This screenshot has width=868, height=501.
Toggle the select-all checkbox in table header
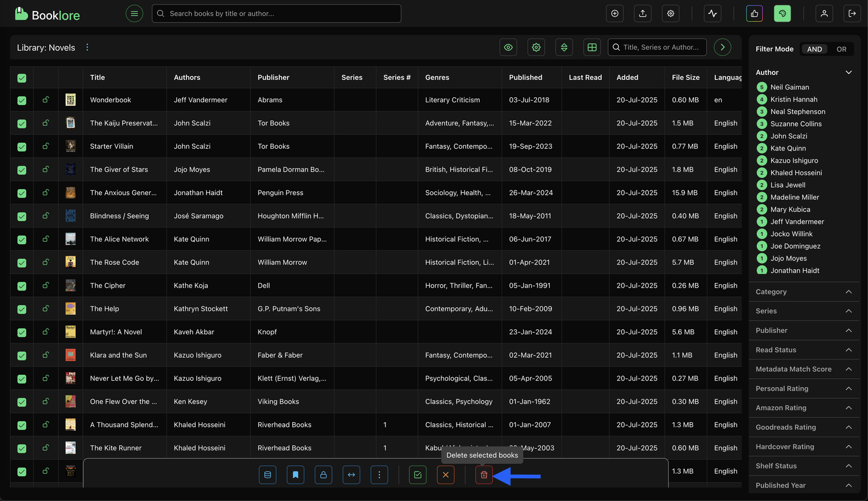22,78
